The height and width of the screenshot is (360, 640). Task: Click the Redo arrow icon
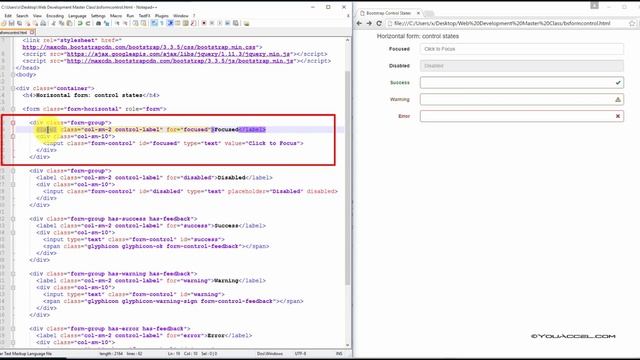pyautogui.click(x=88, y=23)
